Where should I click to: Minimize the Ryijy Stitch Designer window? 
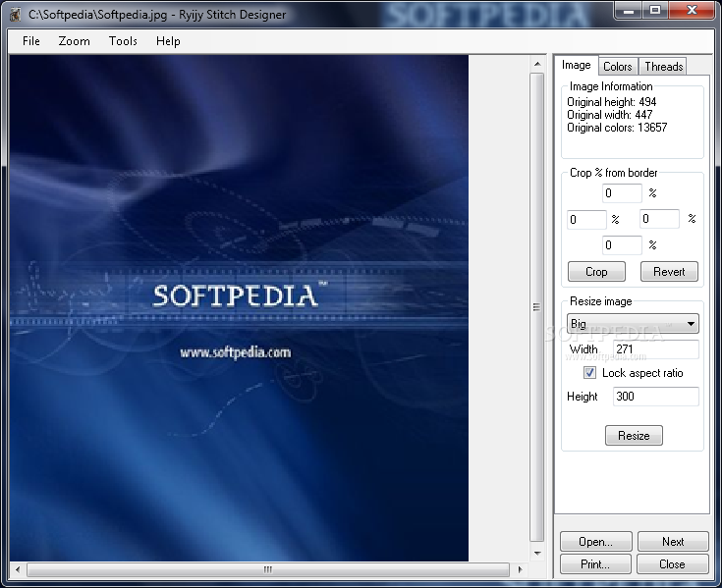[629, 10]
